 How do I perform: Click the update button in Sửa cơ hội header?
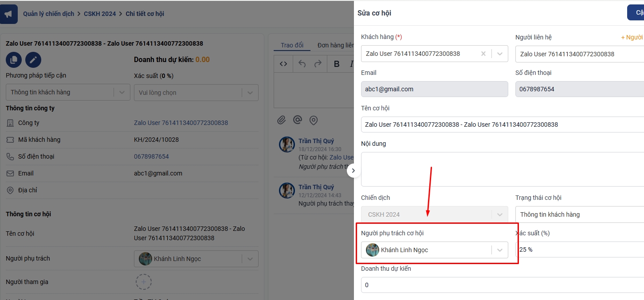point(636,12)
